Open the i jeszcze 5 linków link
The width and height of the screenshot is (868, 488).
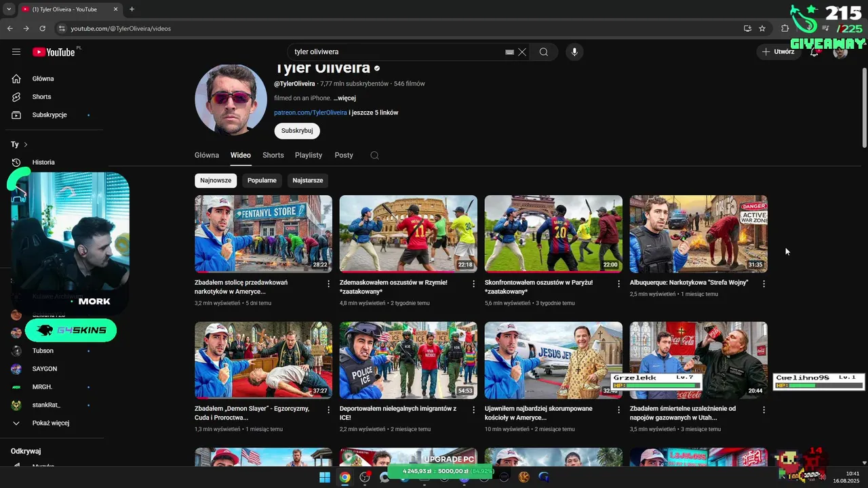coord(374,113)
